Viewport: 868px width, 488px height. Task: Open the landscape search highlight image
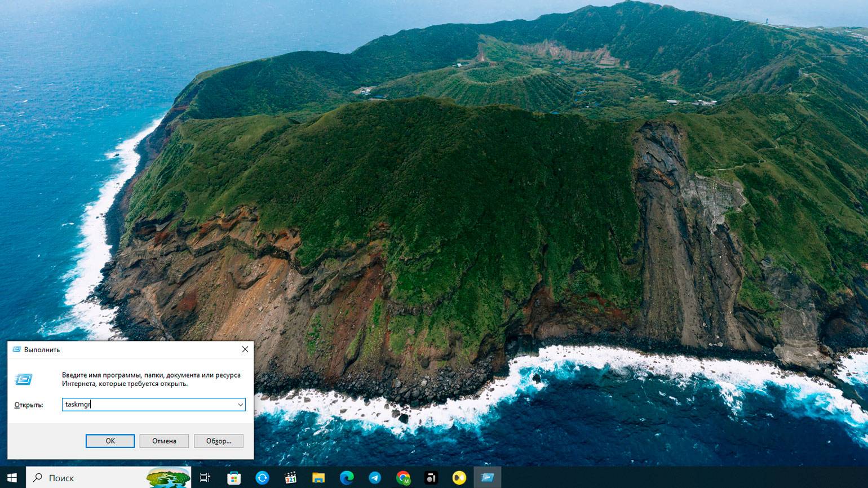(x=168, y=478)
